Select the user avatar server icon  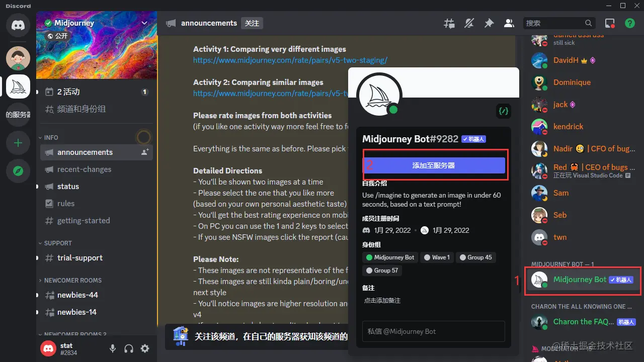point(18,58)
